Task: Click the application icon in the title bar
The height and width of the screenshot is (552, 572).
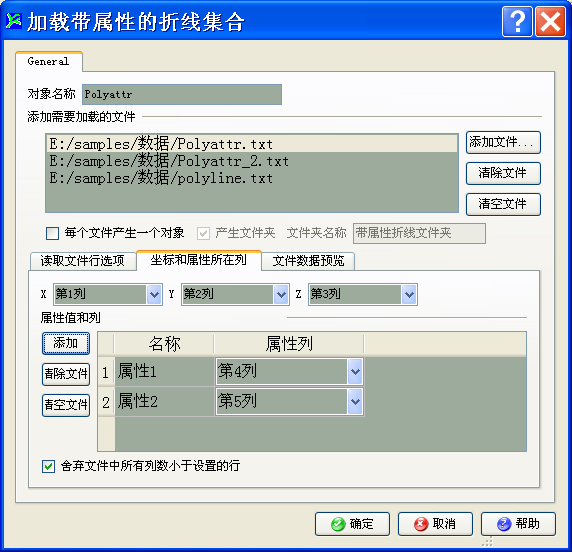Action: tap(14, 21)
